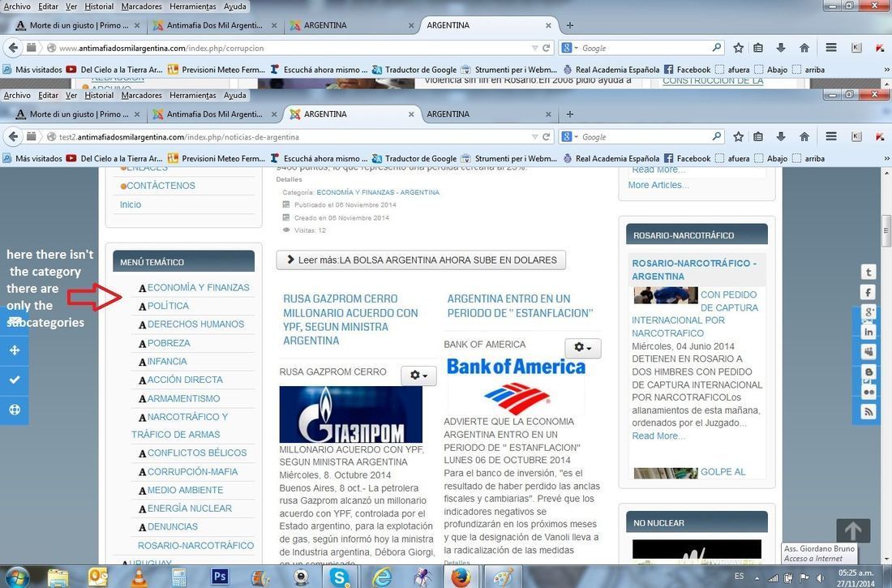This screenshot has width=892, height=588.
Task: Open hamburger menu in front Firefox window
Action: [831, 136]
